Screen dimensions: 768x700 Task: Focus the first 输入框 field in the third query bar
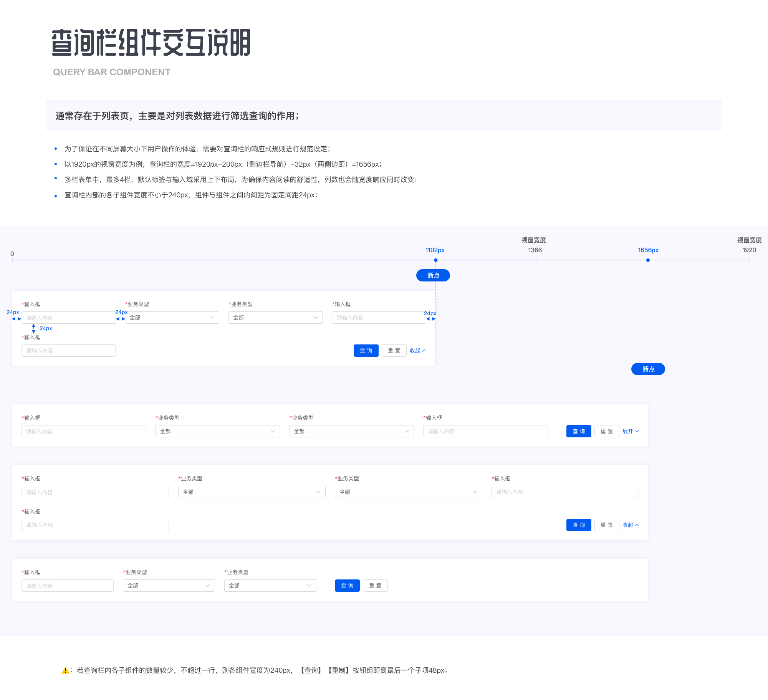click(x=95, y=492)
